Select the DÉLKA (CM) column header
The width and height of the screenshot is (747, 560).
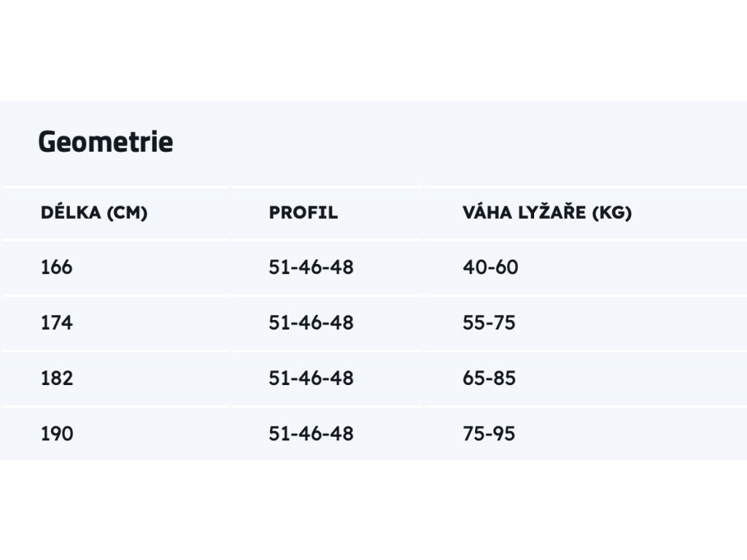pos(94,212)
